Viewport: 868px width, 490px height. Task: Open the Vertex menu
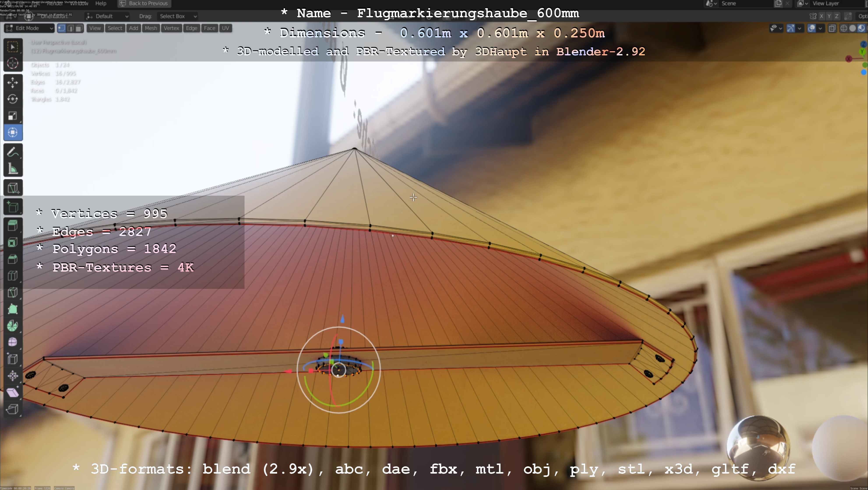click(x=171, y=28)
